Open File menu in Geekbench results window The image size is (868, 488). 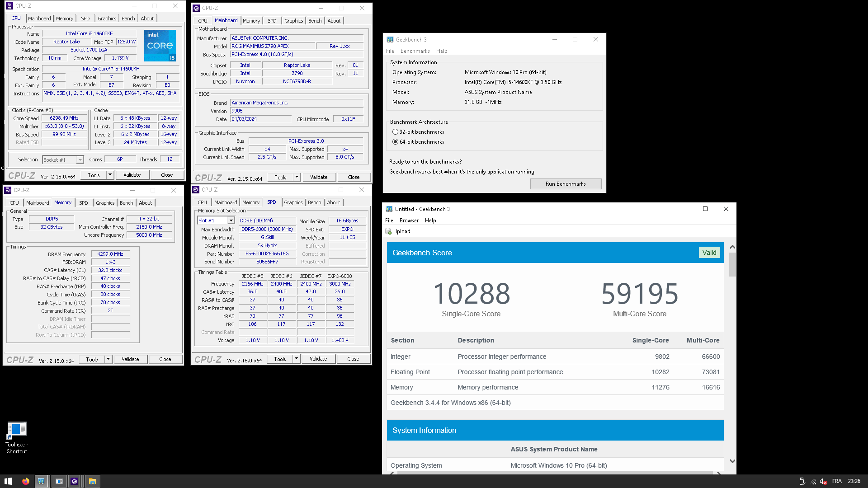(389, 221)
